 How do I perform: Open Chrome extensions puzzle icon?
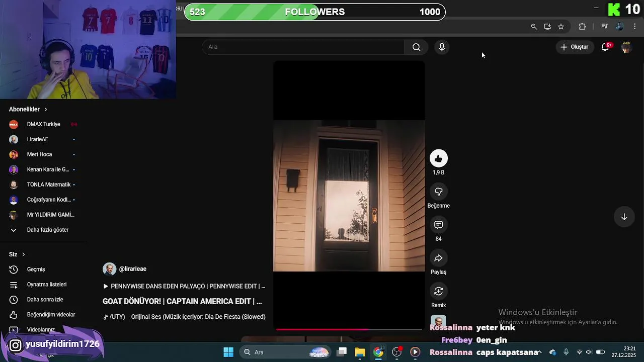[582, 27]
